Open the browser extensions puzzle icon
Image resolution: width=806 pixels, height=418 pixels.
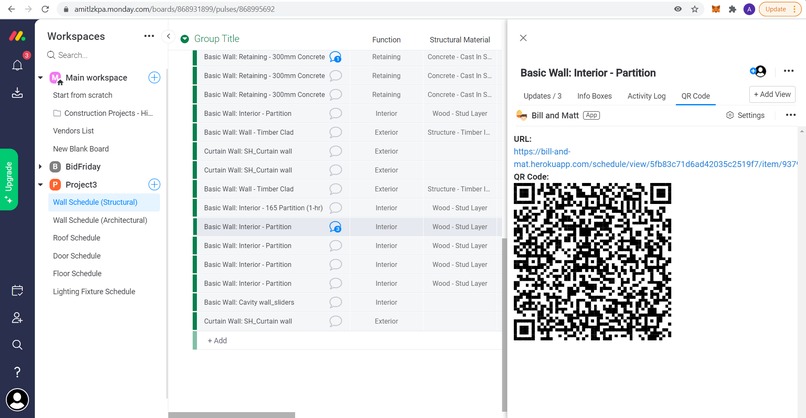click(732, 9)
